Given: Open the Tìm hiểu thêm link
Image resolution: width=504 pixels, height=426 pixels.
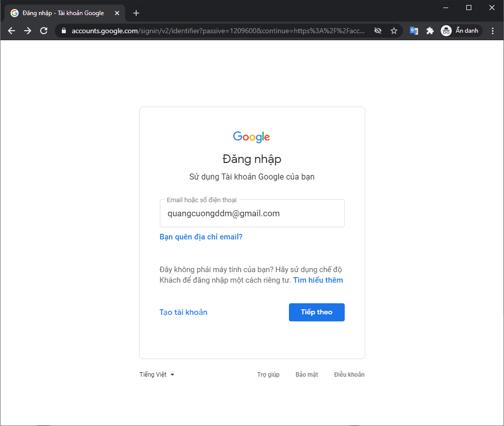Looking at the screenshot, I should point(318,280).
